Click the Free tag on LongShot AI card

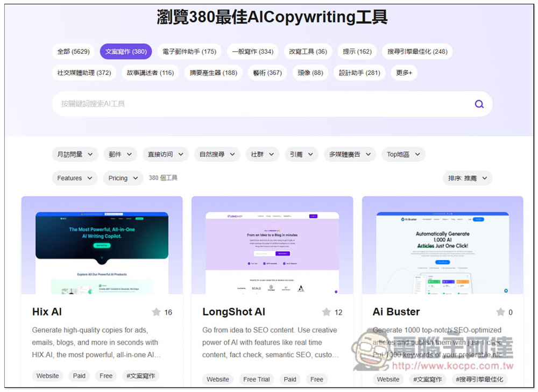[x=317, y=379]
